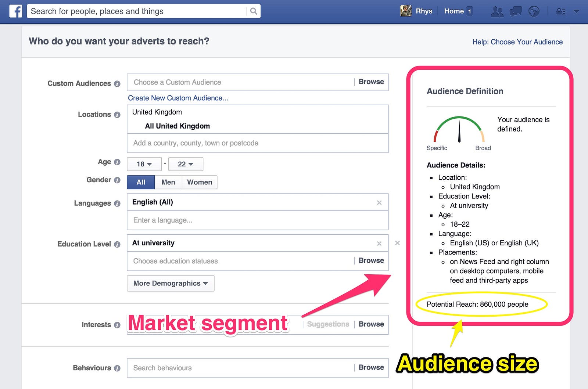The image size is (588, 389).
Task: Remove the English (All) language
Action: (379, 203)
